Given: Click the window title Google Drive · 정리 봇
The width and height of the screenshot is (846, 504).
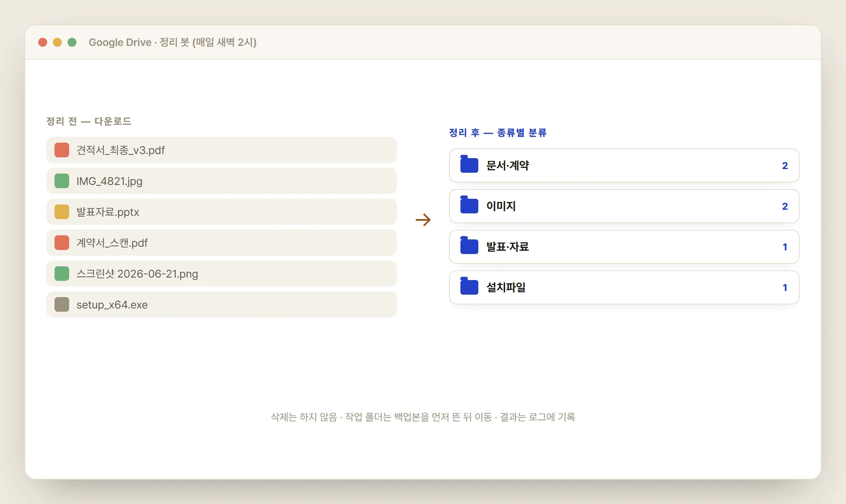Looking at the screenshot, I should coord(172,42).
